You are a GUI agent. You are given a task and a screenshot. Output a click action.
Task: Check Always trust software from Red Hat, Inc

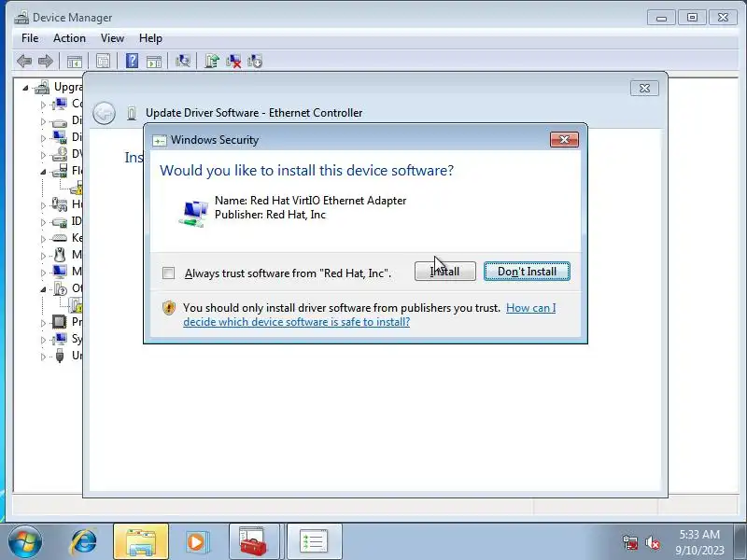(168, 273)
